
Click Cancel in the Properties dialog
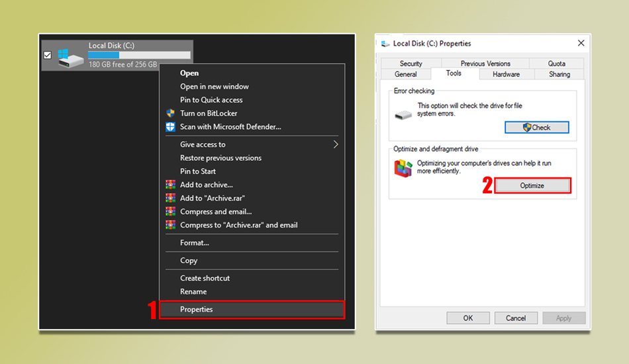point(516,318)
